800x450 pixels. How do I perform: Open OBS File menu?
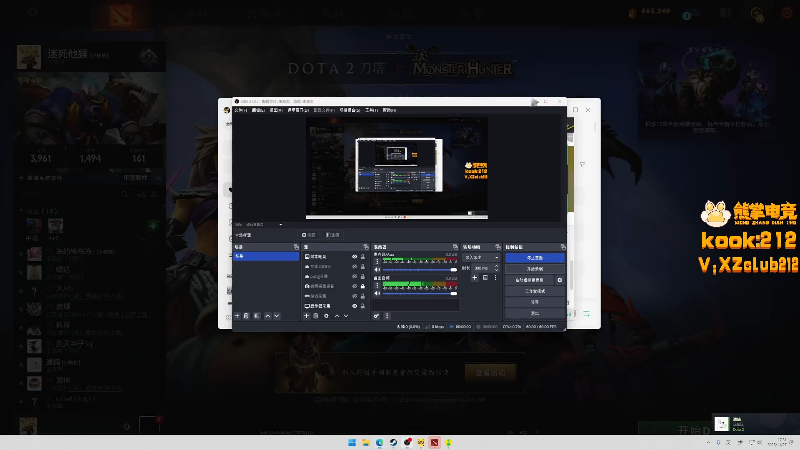pos(241,110)
